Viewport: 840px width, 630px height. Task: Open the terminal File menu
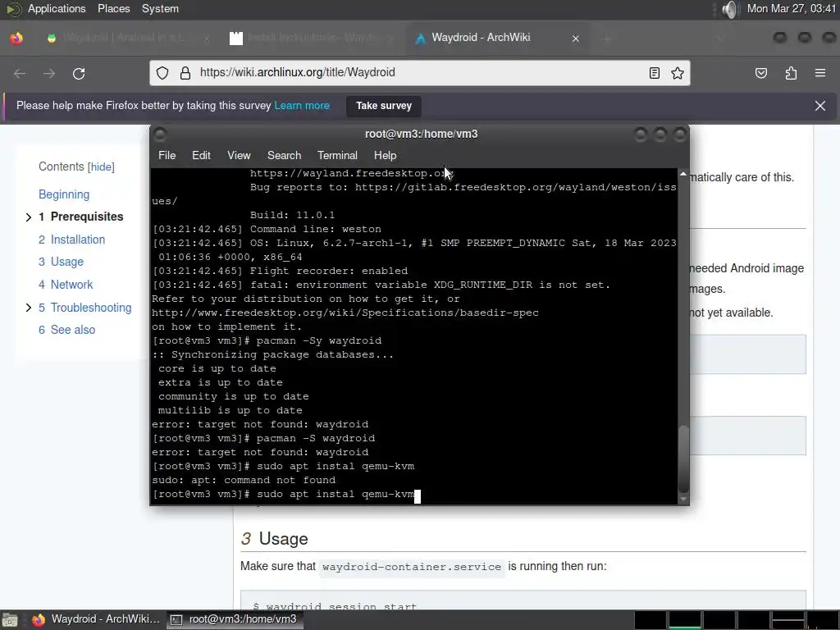pos(167,155)
